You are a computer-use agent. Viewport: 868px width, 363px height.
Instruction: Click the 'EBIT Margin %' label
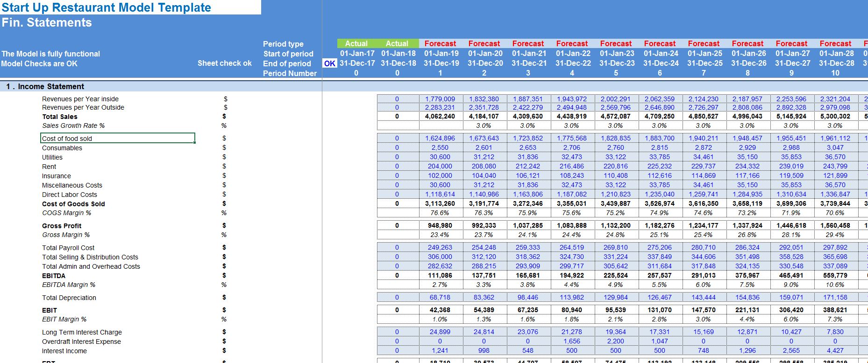pos(64,319)
